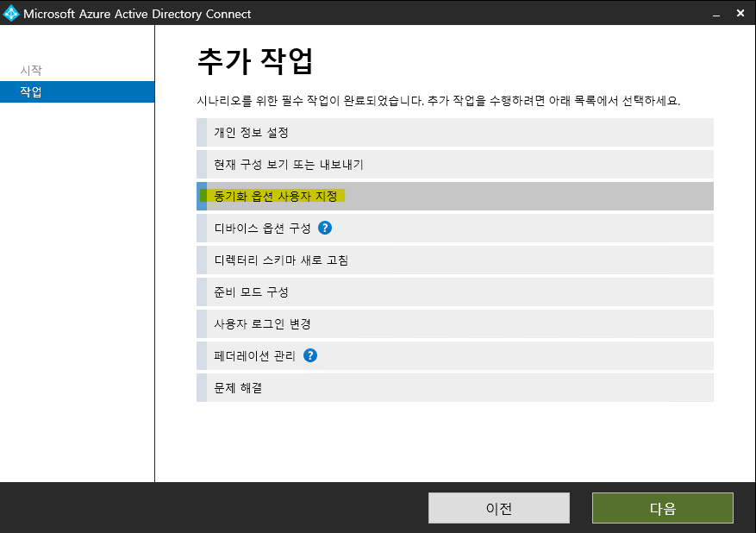This screenshot has height=533, width=756.
Task: Select the 디바이스 옵션 구성 task
Action: [454, 229]
